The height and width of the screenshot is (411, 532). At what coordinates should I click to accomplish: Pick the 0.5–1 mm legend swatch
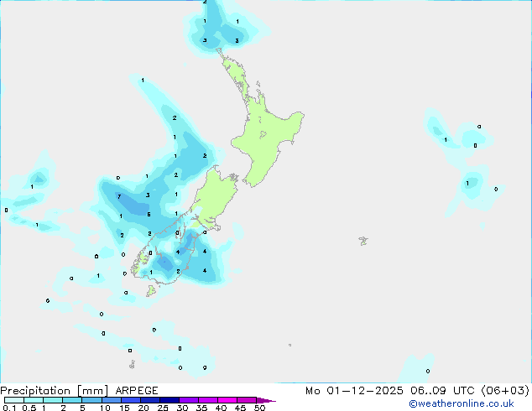pyautogui.click(x=34, y=400)
